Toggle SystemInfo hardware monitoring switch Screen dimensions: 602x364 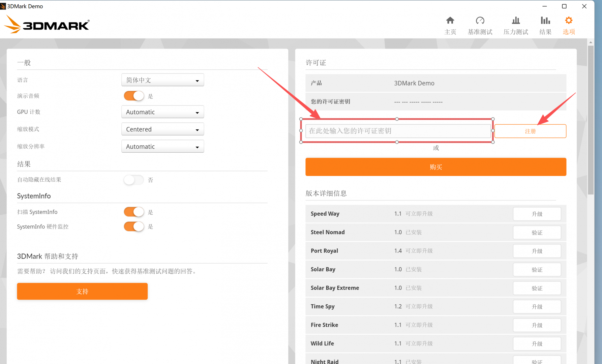click(x=134, y=226)
